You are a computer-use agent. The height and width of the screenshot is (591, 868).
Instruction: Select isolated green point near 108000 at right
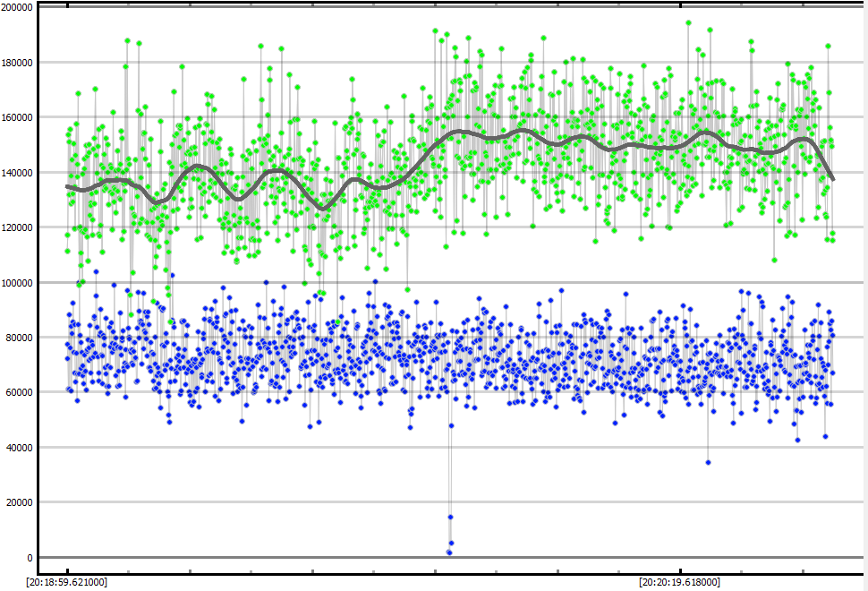774,260
